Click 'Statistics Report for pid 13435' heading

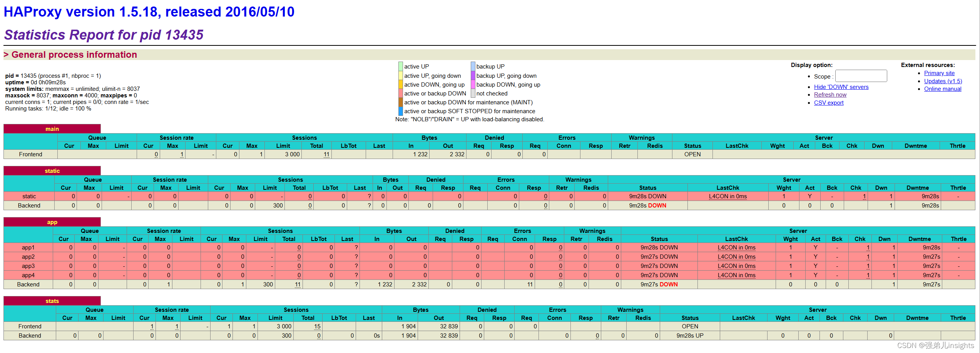(x=104, y=35)
